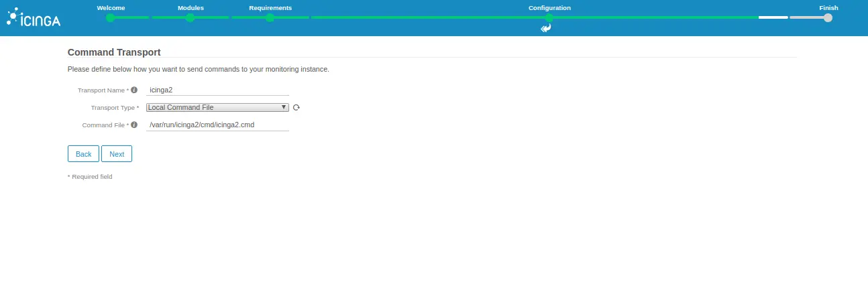Click the Welcome step's green progress dot
Screen dimensions: 868x290
[111, 18]
